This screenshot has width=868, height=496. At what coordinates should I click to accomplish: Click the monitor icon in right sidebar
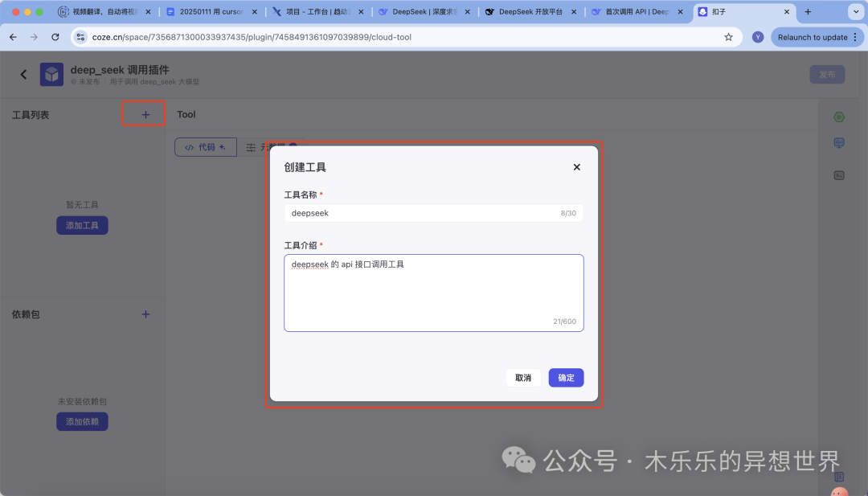(x=839, y=143)
